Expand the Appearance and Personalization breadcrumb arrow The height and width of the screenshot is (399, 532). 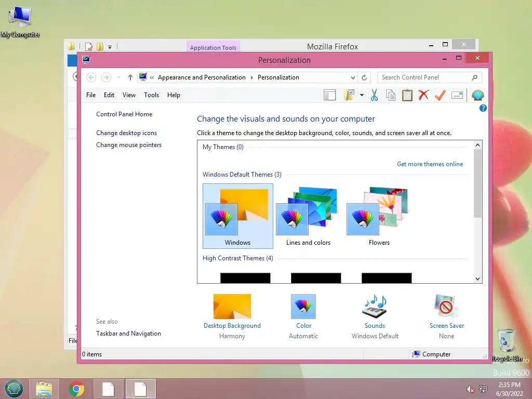(x=252, y=78)
